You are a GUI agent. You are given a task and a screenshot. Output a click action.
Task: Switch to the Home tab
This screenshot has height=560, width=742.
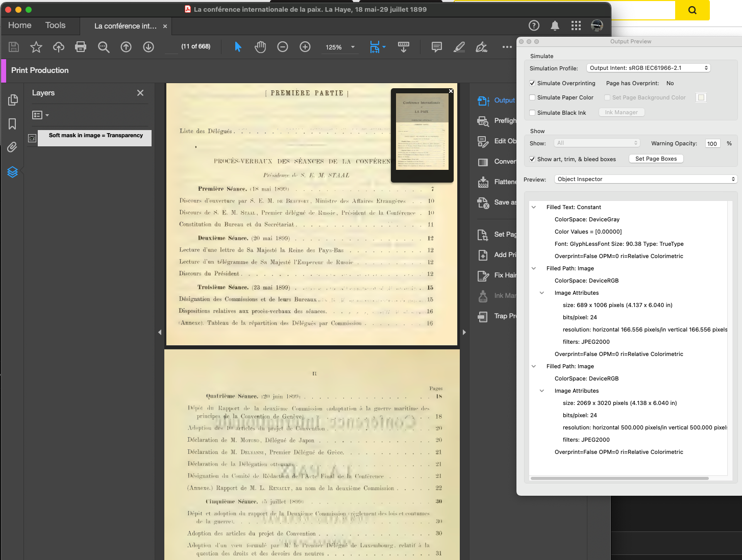pyautogui.click(x=20, y=26)
